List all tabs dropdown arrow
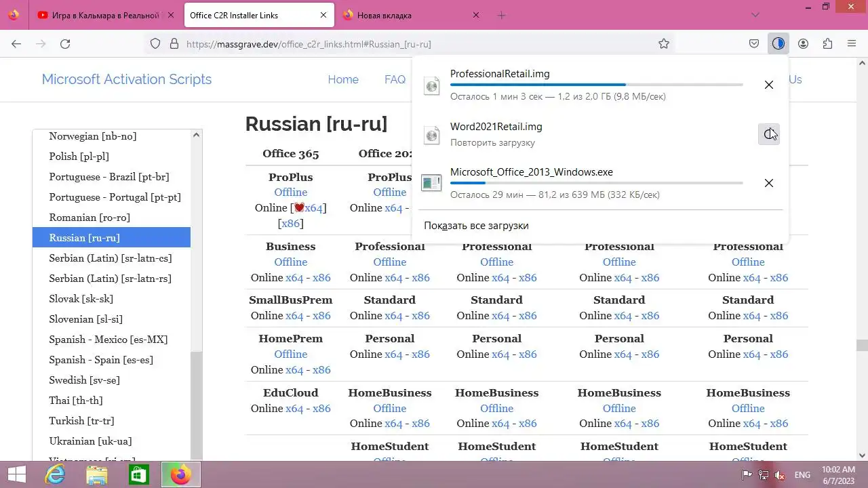The width and height of the screenshot is (868, 488). pyautogui.click(x=755, y=15)
